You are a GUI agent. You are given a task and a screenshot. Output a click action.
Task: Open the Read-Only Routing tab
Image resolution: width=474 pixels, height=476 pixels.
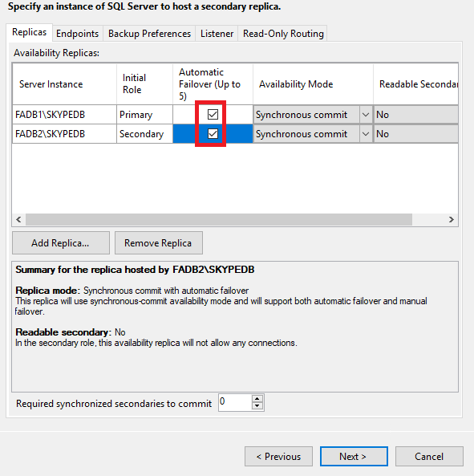[x=283, y=34]
